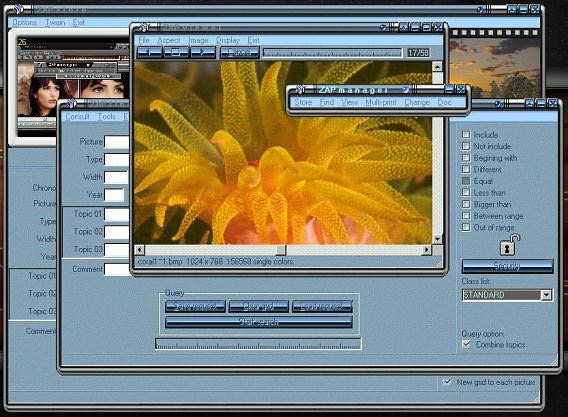568x417 pixels.
Task: Check the Begining with option
Action: (x=466, y=158)
